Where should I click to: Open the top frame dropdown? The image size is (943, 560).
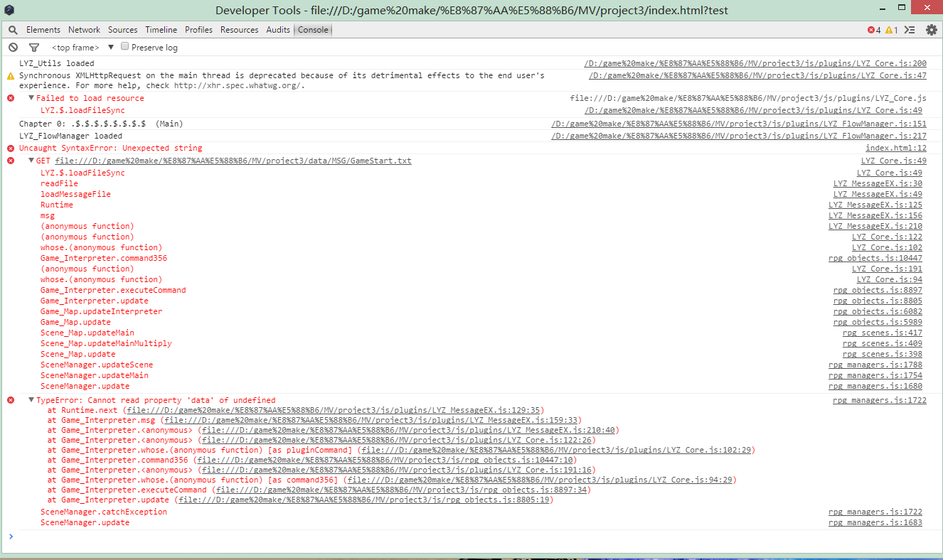pyautogui.click(x=82, y=48)
